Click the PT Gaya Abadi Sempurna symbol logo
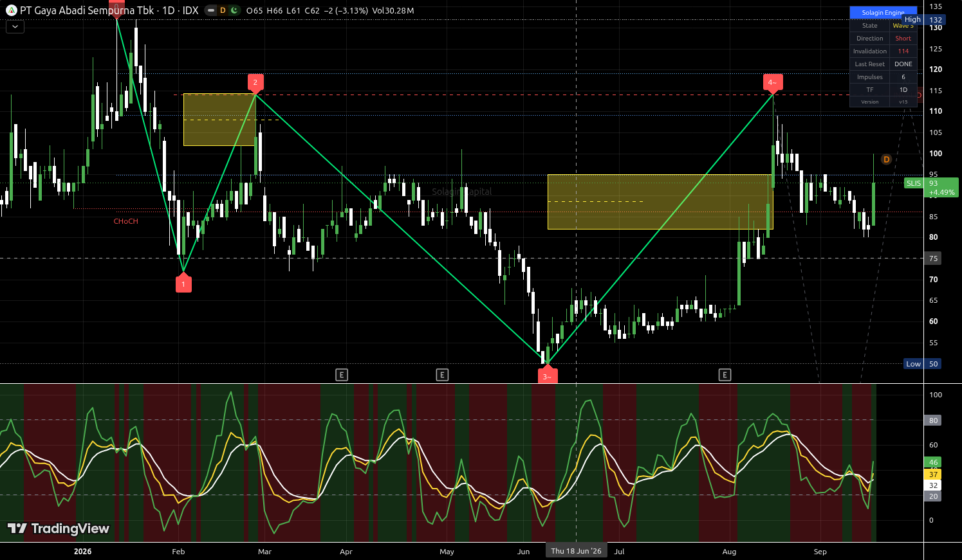The width and height of the screenshot is (962, 560). [x=11, y=10]
